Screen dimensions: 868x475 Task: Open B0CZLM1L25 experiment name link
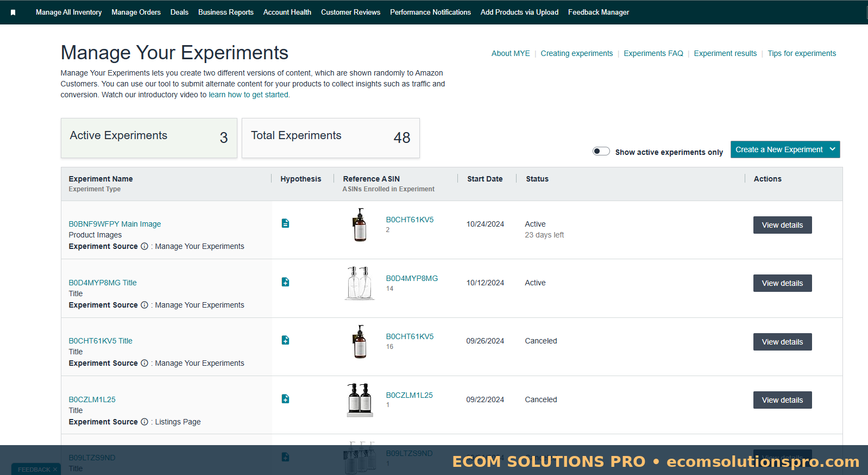point(92,399)
